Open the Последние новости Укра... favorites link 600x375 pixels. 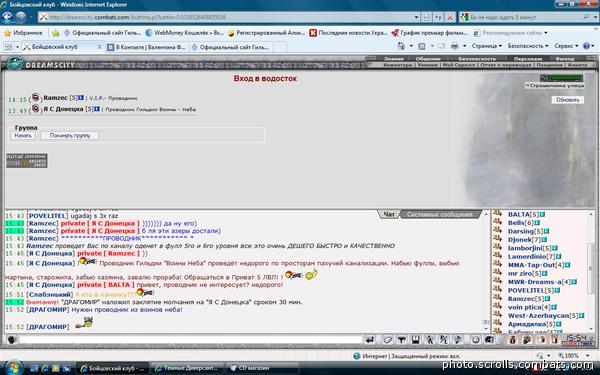(x=349, y=33)
